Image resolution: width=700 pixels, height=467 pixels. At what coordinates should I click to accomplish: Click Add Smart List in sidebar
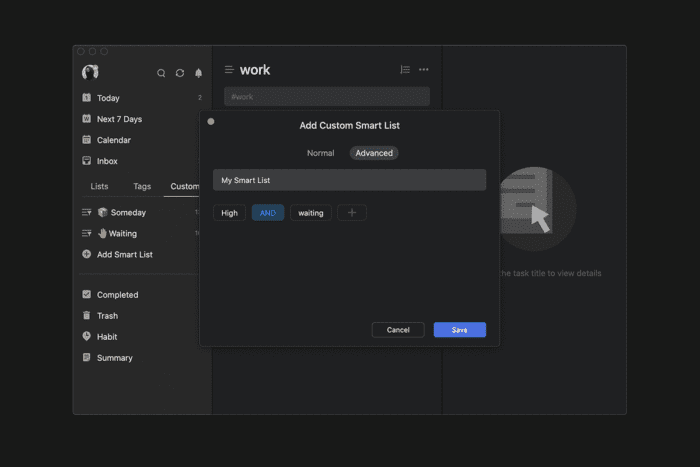[125, 254]
